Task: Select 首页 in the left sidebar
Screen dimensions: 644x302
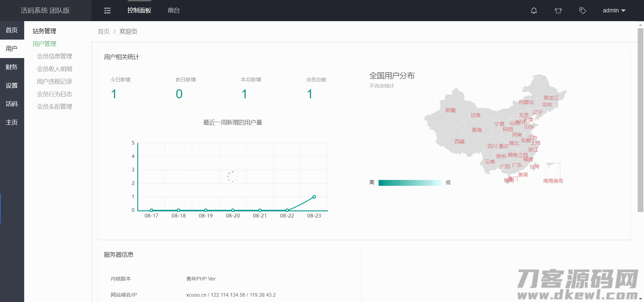Action: [12, 30]
